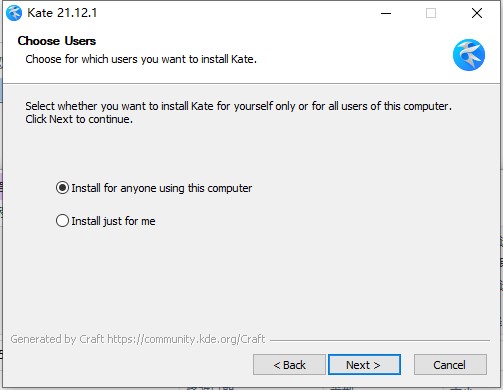Click the 'Click Next to continue.' line
503x390 pixels.
(79, 119)
